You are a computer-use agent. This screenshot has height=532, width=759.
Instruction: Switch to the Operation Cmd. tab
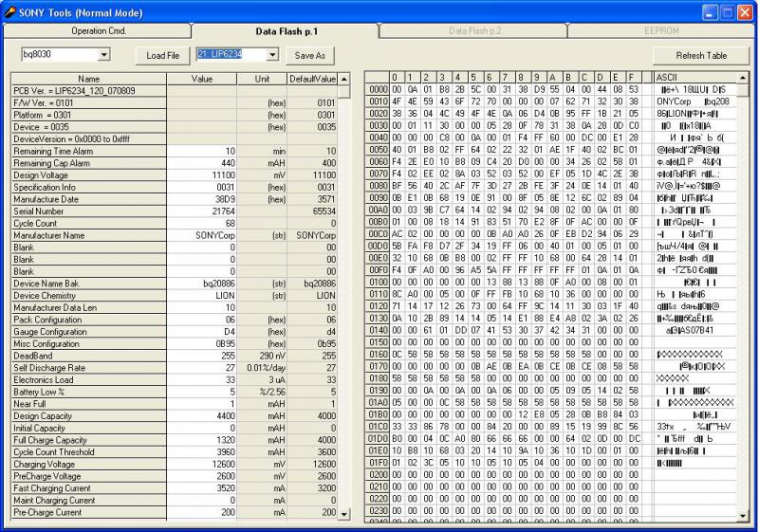click(x=99, y=31)
